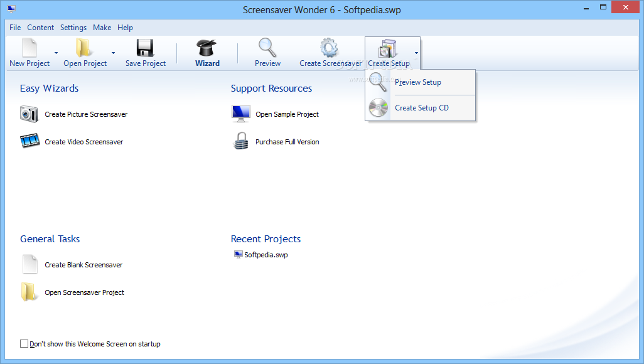
Task: Click the New Project page icon
Action: (x=30, y=48)
